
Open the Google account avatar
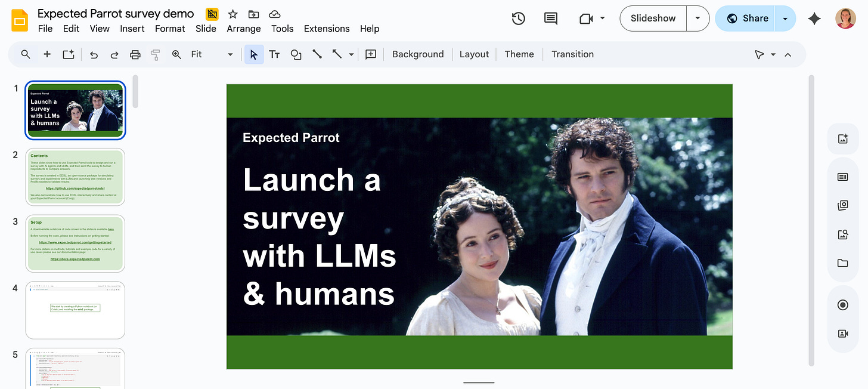[x=845, y=18]
